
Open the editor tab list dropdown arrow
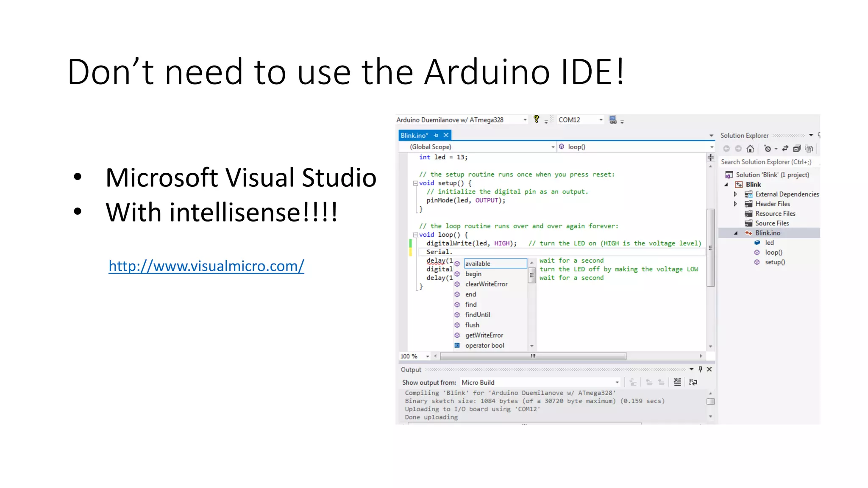(x=711, y=136)
